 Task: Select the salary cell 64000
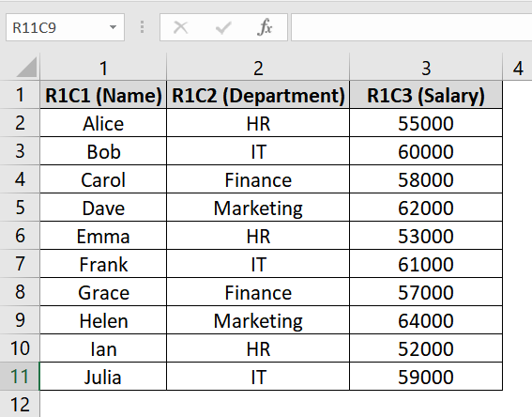[x=426, y=320]
